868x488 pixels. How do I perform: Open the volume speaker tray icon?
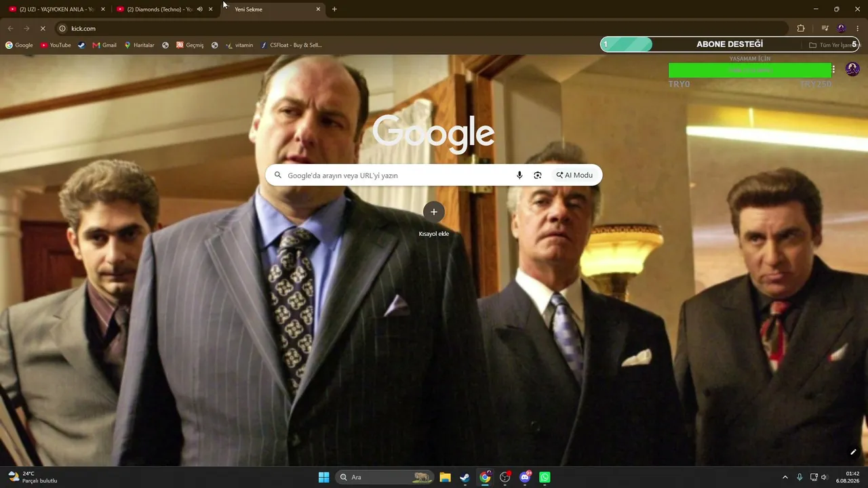point(825,477)
